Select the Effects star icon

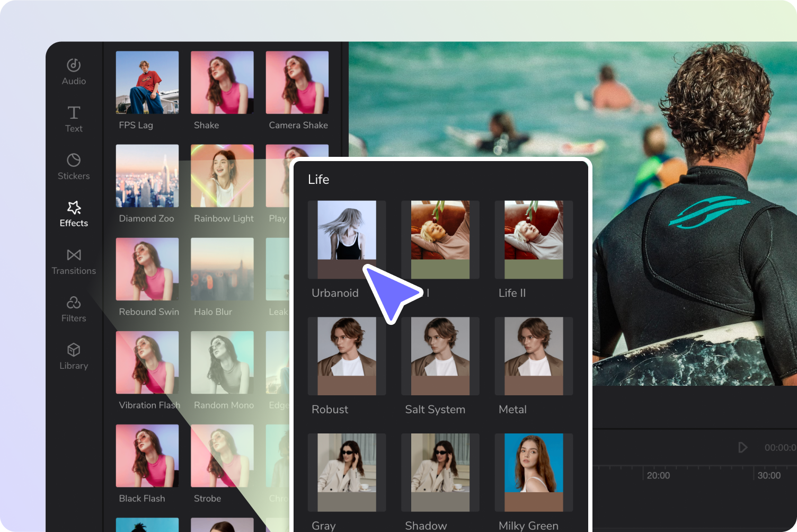pos(74,207)
